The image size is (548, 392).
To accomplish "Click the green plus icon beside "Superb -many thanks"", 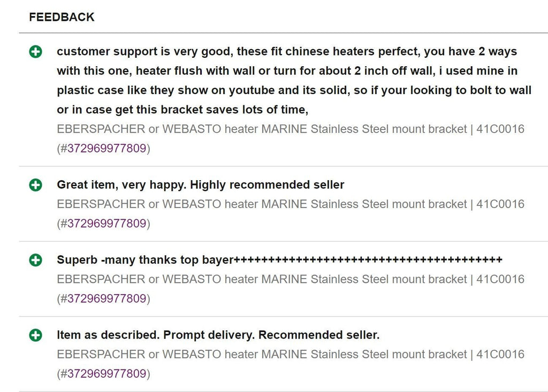I will tap(35, 260).
